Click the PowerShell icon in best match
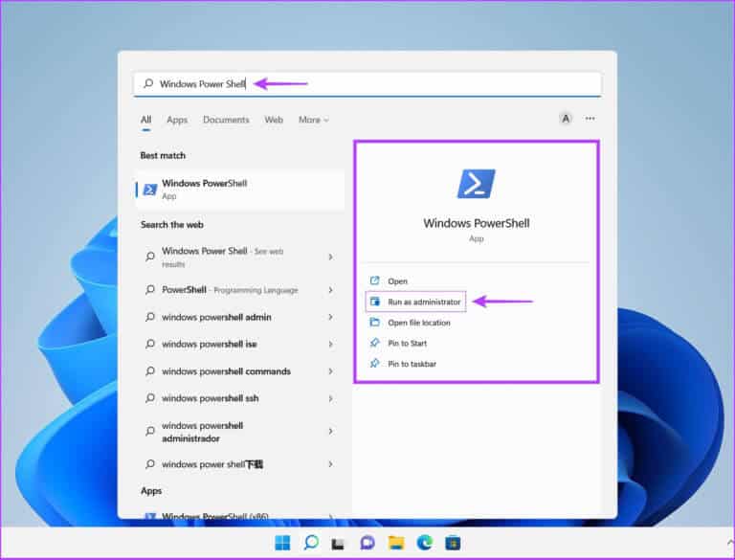The height and width of the screenshot is (560, 735). pyautogui.click(x=149, y=190)
